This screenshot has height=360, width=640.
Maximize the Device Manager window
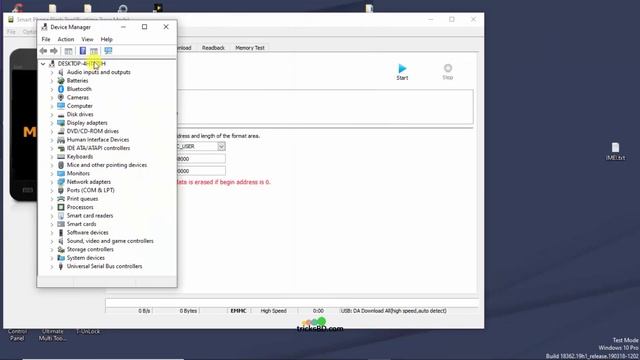coord(144,27)
